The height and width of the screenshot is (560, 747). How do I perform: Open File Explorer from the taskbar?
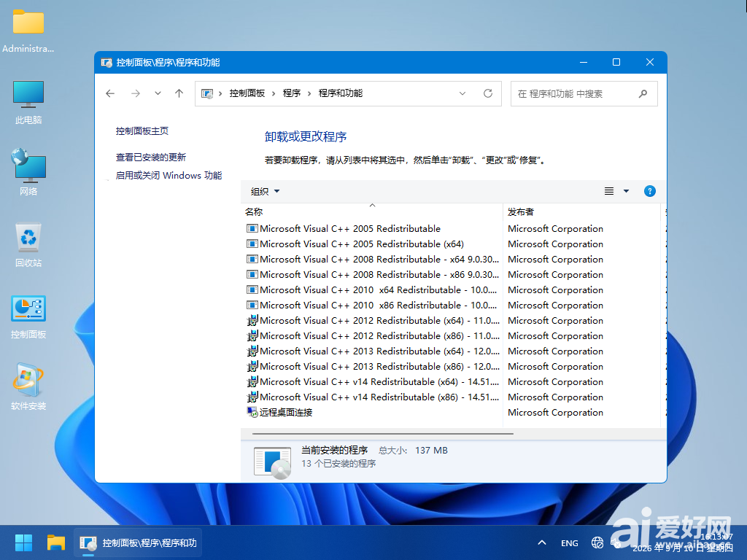(56, 542)
